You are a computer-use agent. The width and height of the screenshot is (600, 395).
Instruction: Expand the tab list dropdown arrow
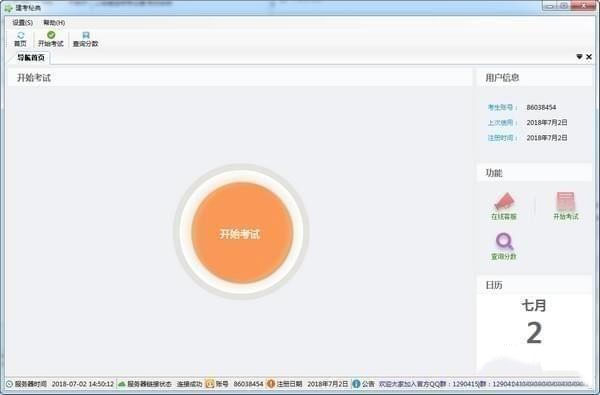(x=579, y=57)
